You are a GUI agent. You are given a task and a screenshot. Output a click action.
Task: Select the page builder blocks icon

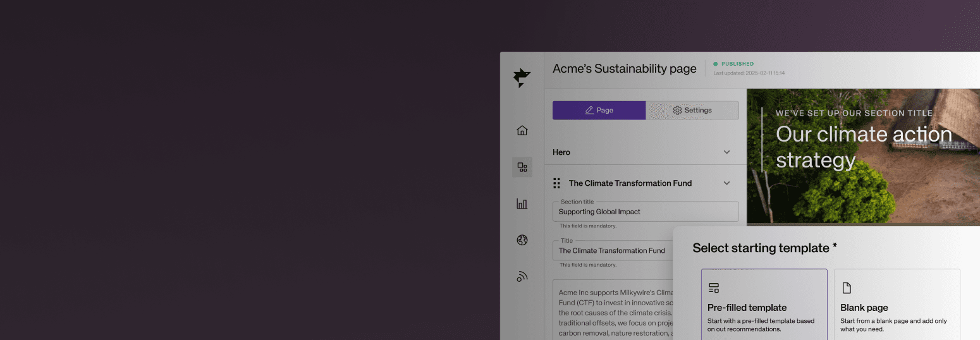pyautogui.click(x=522, y=167)
